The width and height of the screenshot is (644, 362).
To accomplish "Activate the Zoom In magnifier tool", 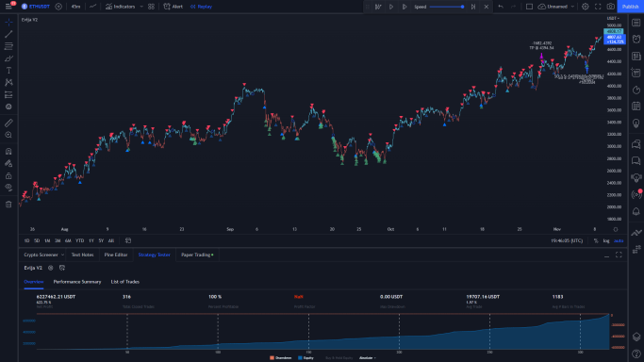I will pyautogui.click(x=8, y=135).
